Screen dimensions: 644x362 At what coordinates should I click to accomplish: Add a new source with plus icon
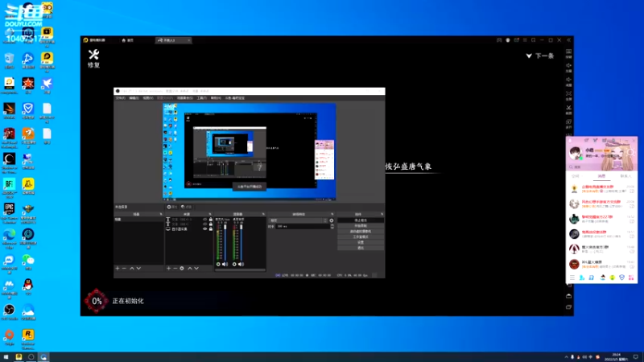click(x=168, y=269)
